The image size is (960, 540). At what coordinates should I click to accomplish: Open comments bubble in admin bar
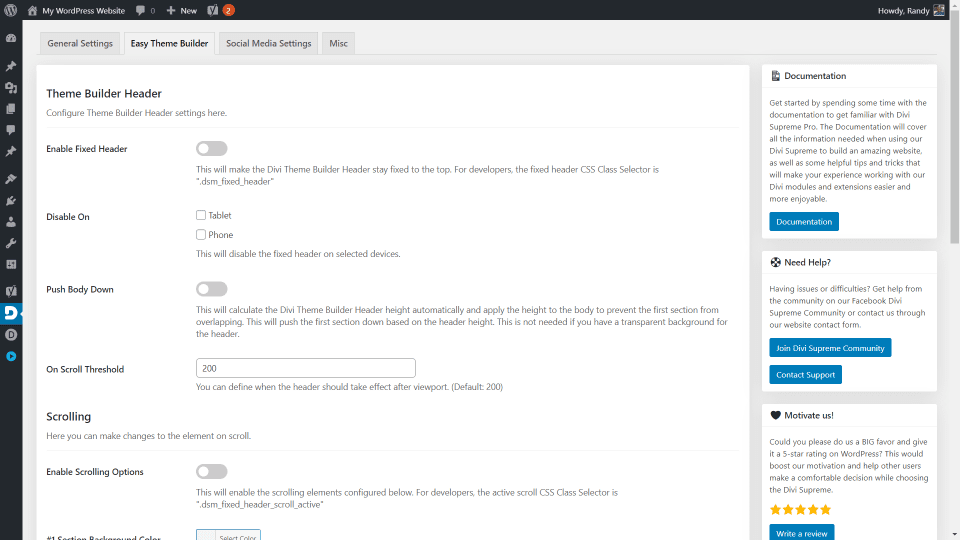coord(144,10)
